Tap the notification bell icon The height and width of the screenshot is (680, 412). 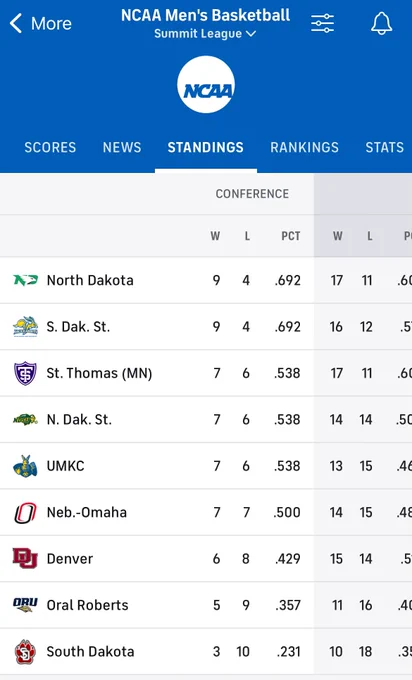(382, 23)
